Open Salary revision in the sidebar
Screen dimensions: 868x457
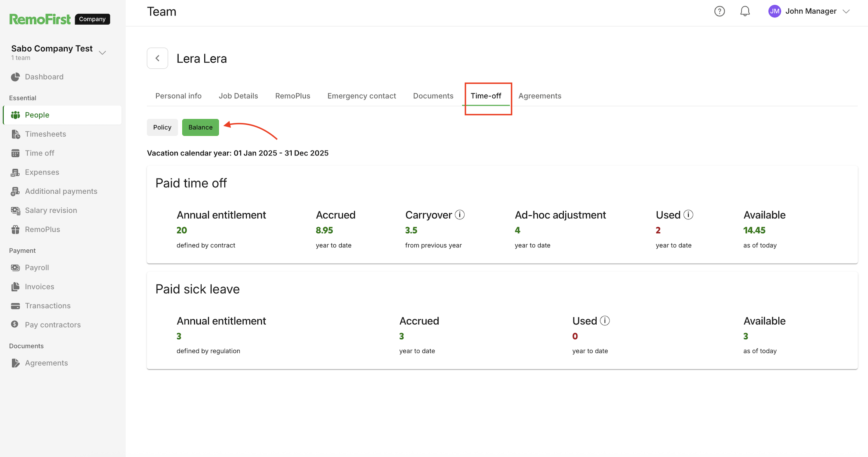pyautogui.click(x=51, y=210)
